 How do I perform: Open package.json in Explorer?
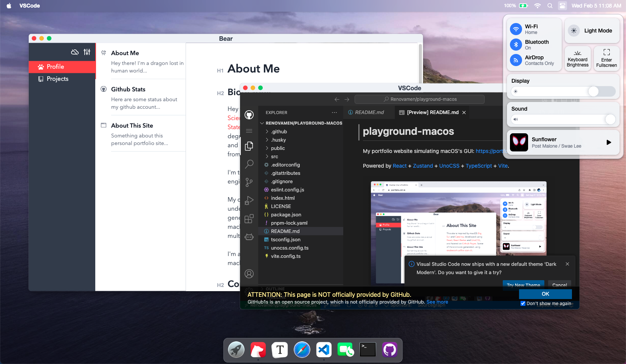click(301, 214)
